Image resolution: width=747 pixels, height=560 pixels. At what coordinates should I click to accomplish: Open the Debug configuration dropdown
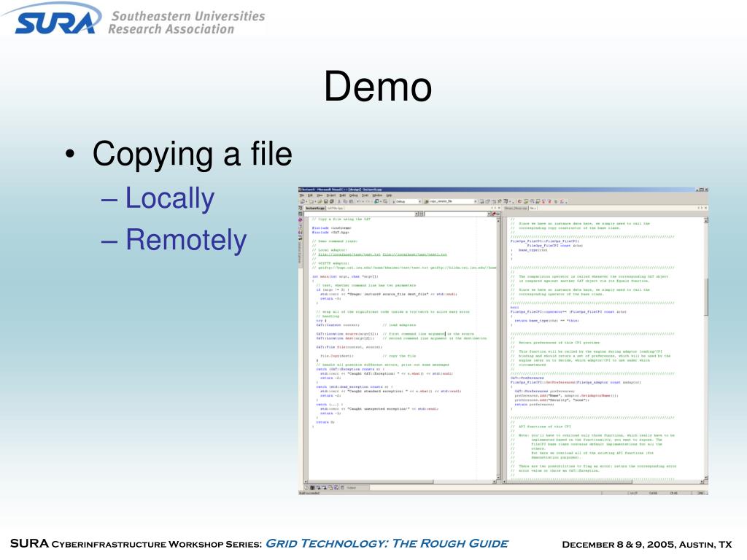point(419,201)
